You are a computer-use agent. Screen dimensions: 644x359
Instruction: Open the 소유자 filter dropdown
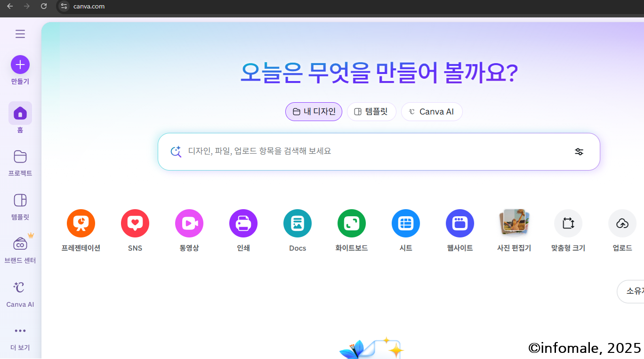[x=631, y=292]
